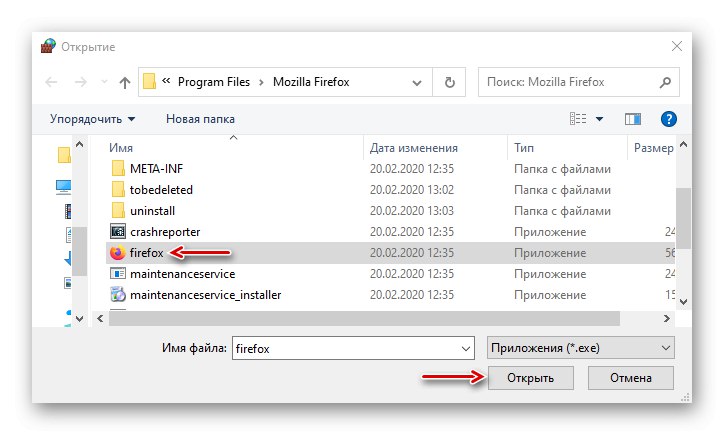Go up one folder level
The image size is (724, 435).
[x=125, y=82]
